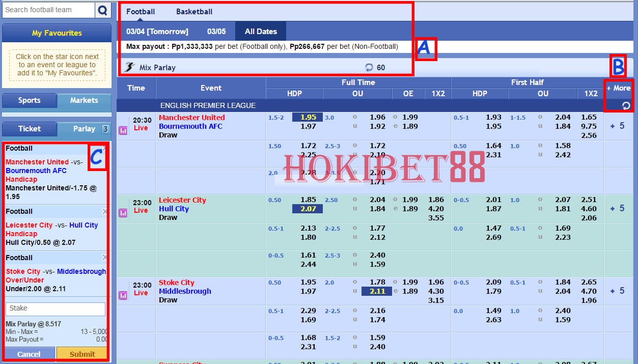Switch to the Markets tab
This screenshot has width=638, height=364.
pyautogui.click(x=84, y=100)
